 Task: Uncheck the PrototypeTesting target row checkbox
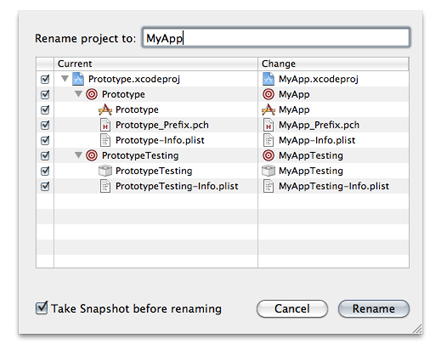pyautogui.click(x=45, y=156)
